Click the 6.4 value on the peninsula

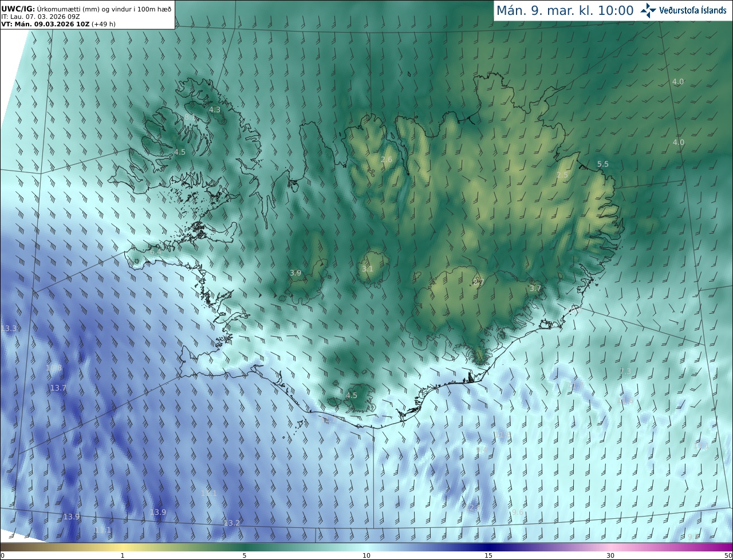(x=156, y=251)
